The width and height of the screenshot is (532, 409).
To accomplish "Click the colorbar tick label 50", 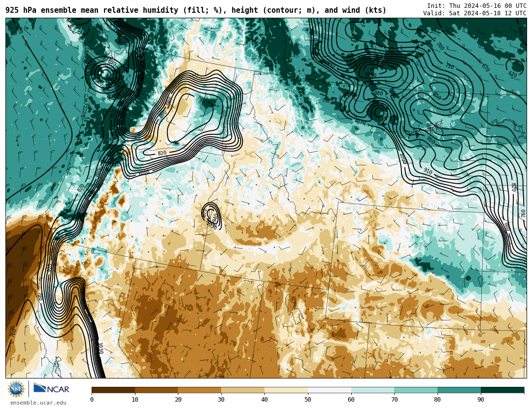I will coord(308,400).
